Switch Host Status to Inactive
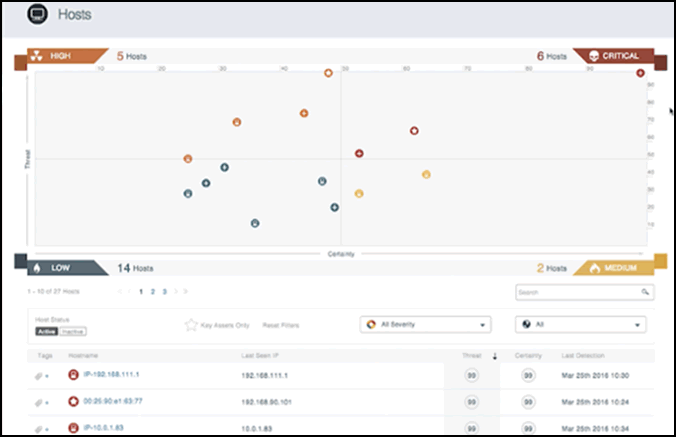Screen dimensions: 676x437 coord(74,329)
